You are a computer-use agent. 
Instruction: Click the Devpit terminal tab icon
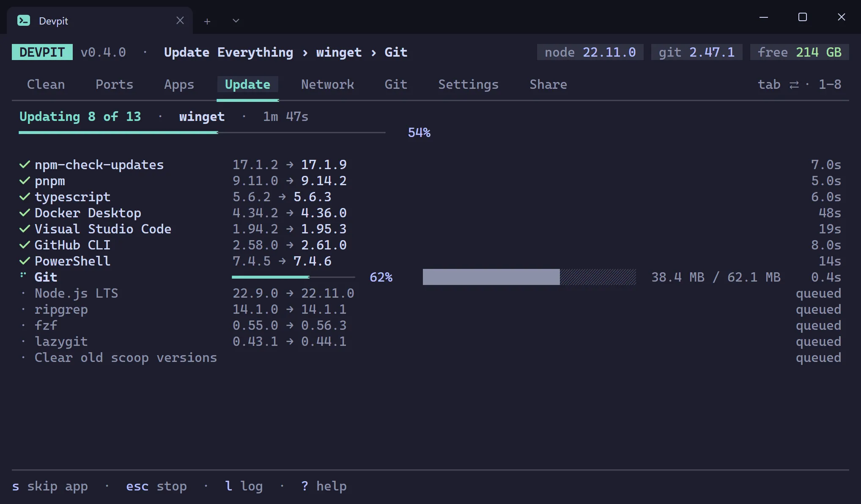[x=24, y=20]
